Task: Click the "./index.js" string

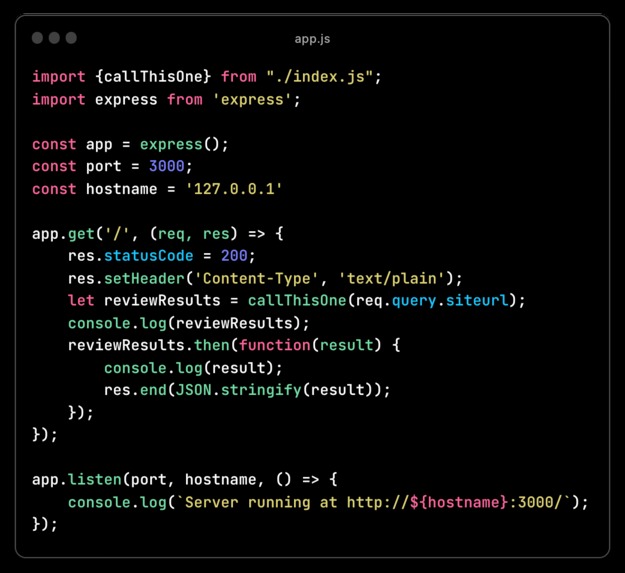Action: tap(319, 76)
